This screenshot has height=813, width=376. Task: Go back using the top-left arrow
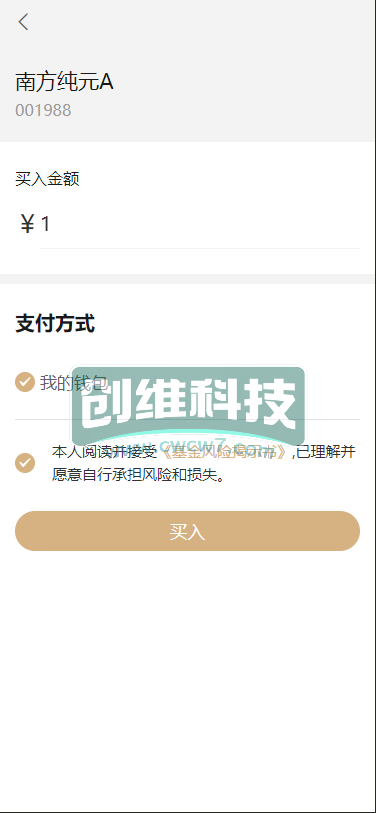point(23,22)
